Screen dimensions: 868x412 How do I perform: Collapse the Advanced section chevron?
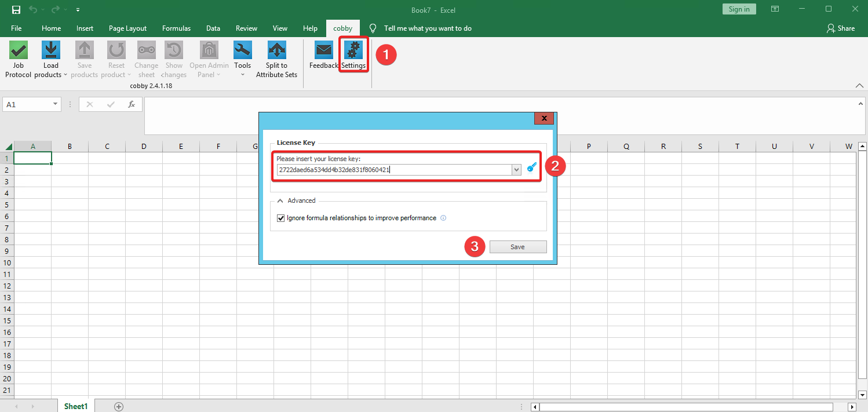point(280,200)
